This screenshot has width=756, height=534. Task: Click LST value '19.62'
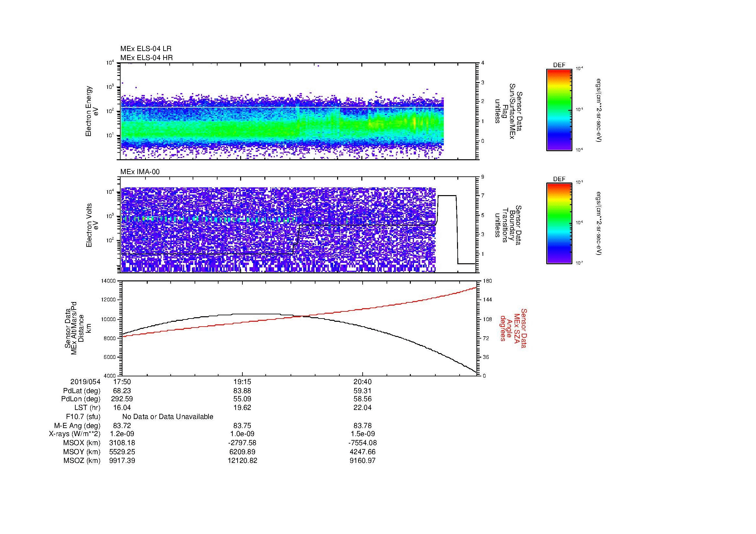click(242, 408)
